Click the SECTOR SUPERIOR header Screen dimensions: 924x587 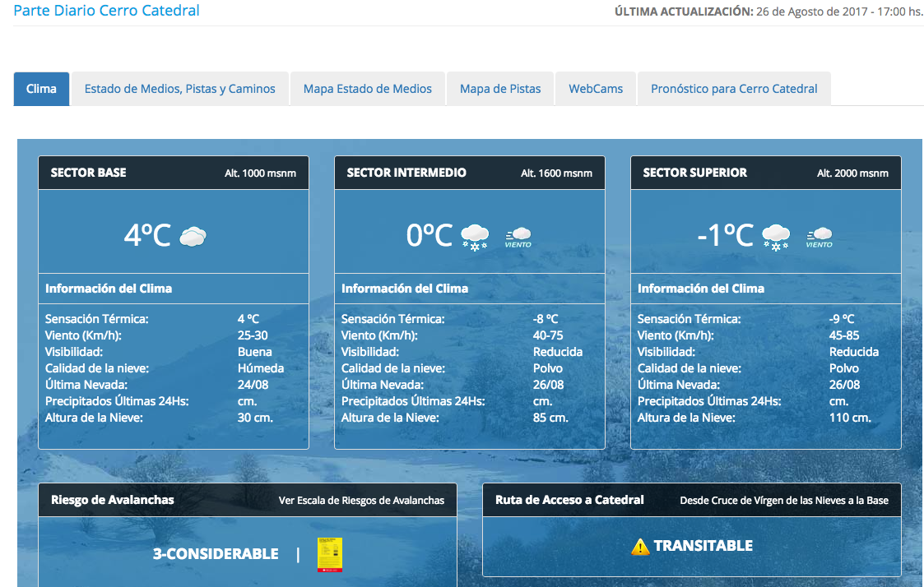coord(694,173)
